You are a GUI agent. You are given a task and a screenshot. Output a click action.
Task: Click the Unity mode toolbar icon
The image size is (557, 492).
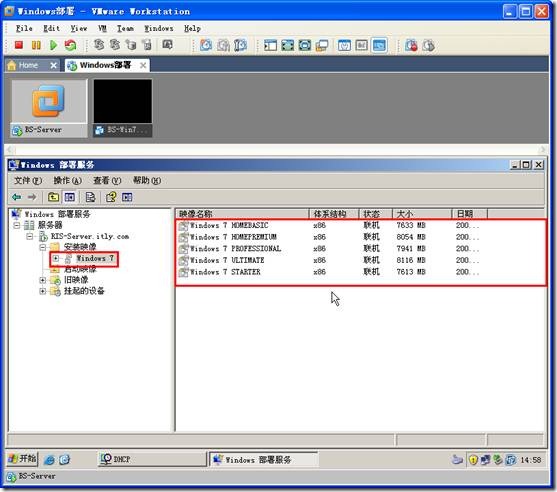pos(322,45)
